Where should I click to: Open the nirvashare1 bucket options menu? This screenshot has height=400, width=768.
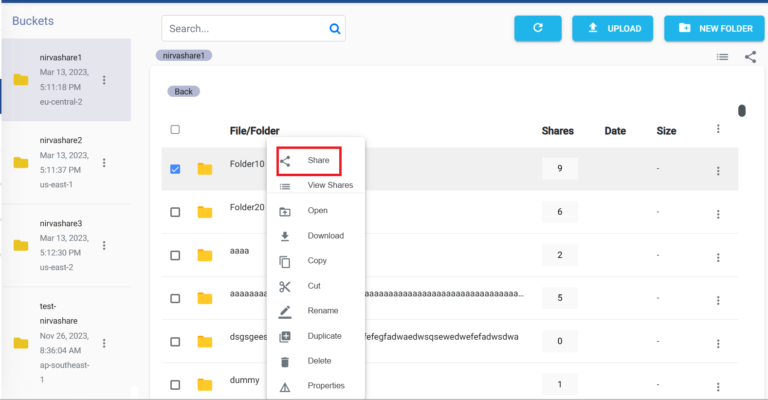104,80
